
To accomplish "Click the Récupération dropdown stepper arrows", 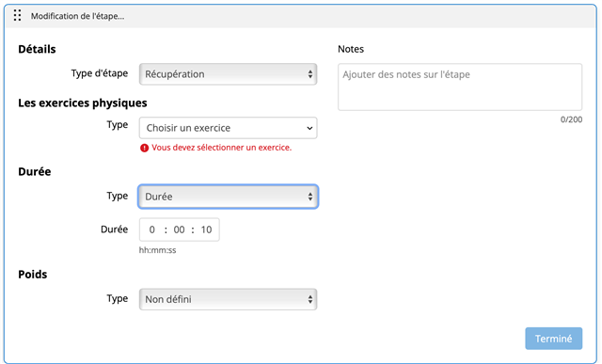I will (x=309, y=74).
